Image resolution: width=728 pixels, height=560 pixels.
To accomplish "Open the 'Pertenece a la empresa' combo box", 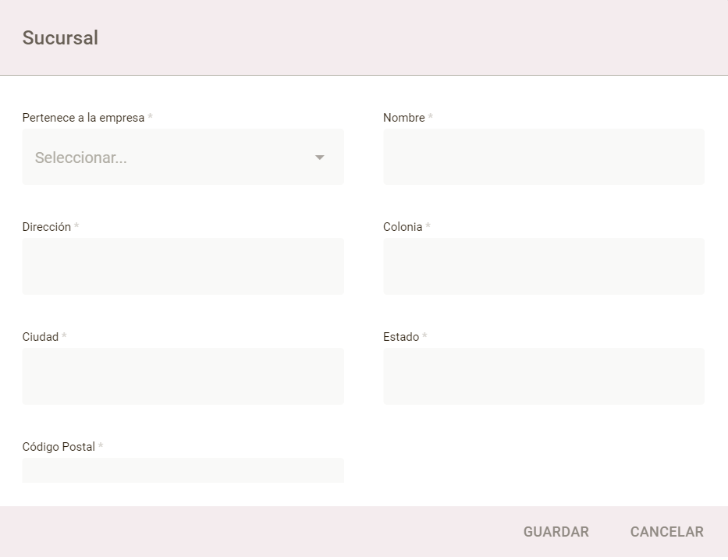I will point(183,157).
